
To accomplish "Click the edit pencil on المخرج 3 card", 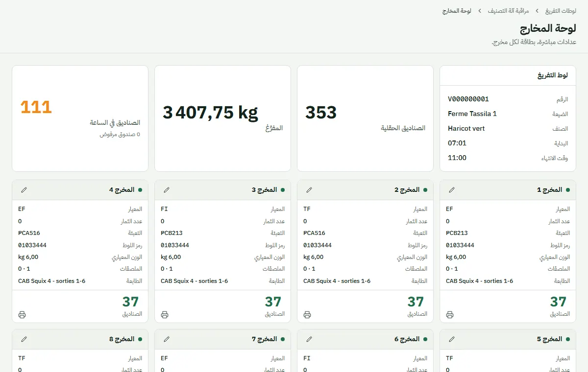I will click(167, 190).
